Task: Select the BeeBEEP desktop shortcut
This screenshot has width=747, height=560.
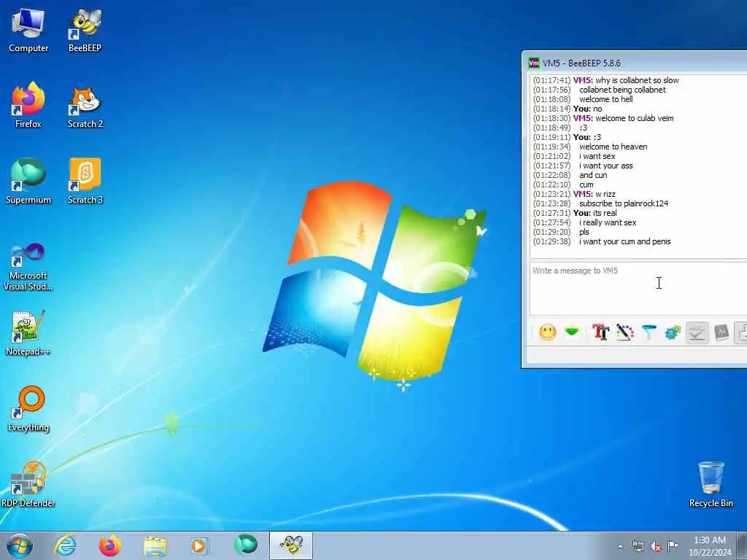Action: point(85,29)
